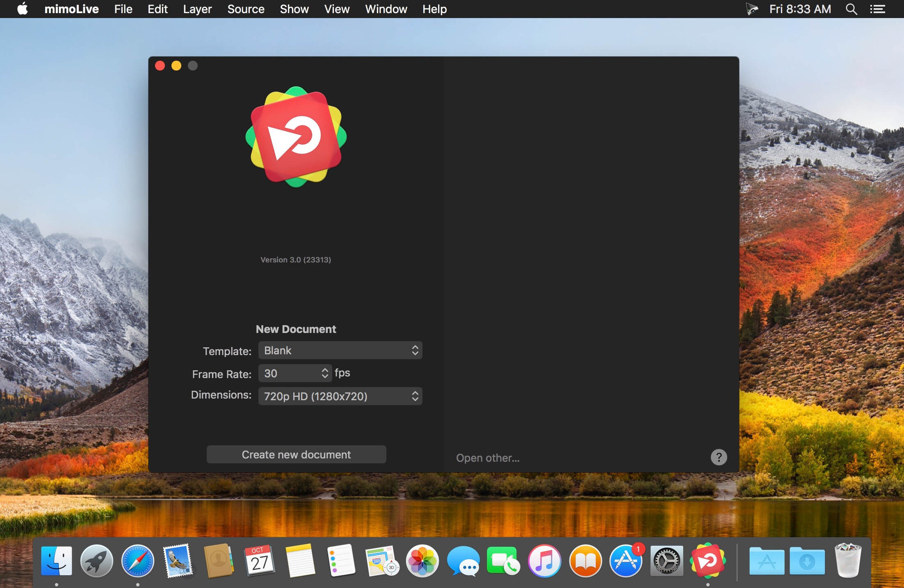Open Mail from the Dock

178,561
